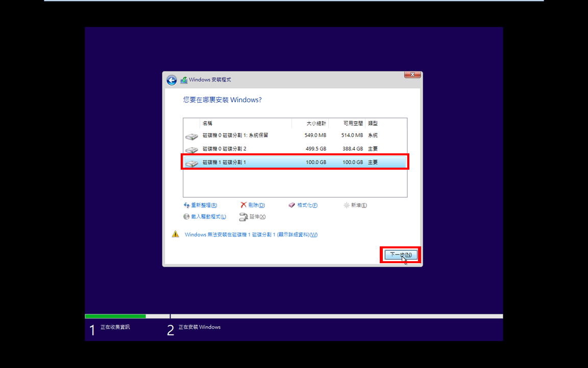
Task: Select the 磁碟機 0 磁碟分割 2 row
Action: click(x=295, y=149)
